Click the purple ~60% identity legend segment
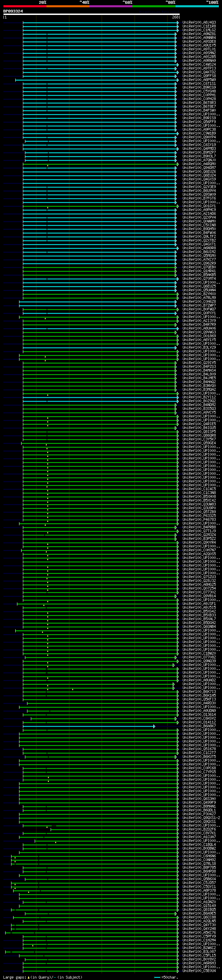The image size is (222, 980). coord(111,6)
